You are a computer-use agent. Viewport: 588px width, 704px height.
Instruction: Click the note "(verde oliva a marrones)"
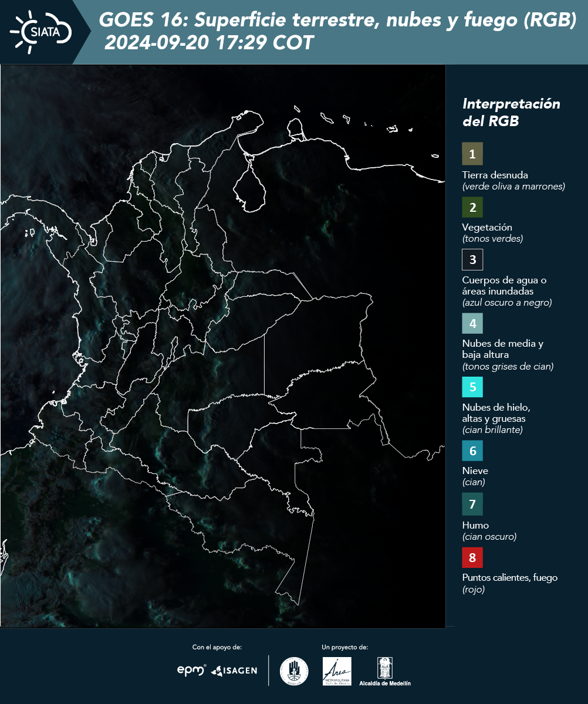513,187
